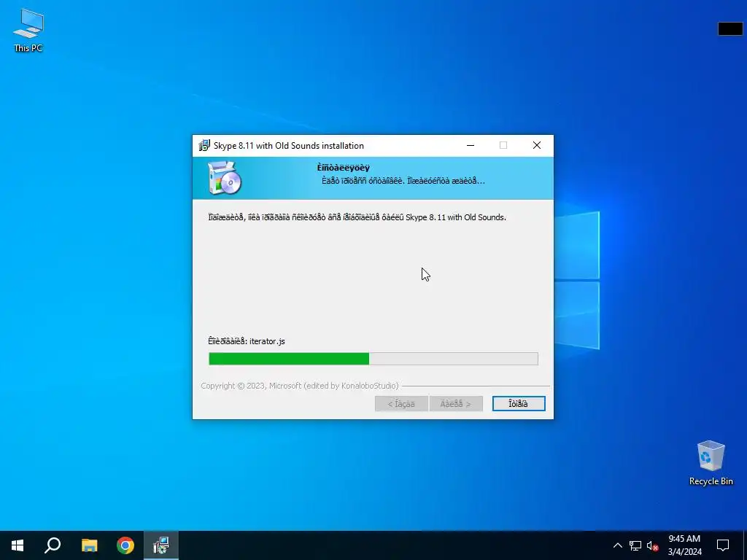Launch File Explorer from taskbar
The width and height of the screenshot is (747, 560).
pos(89,545)
